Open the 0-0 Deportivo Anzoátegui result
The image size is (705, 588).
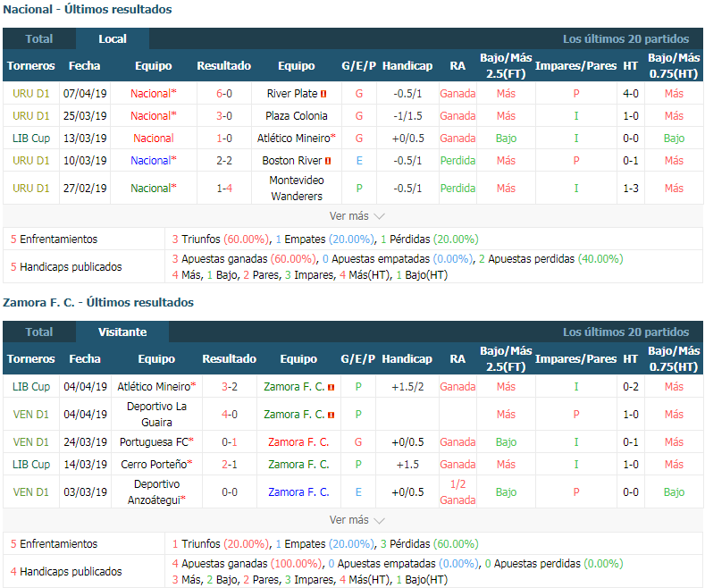point(230,492)
